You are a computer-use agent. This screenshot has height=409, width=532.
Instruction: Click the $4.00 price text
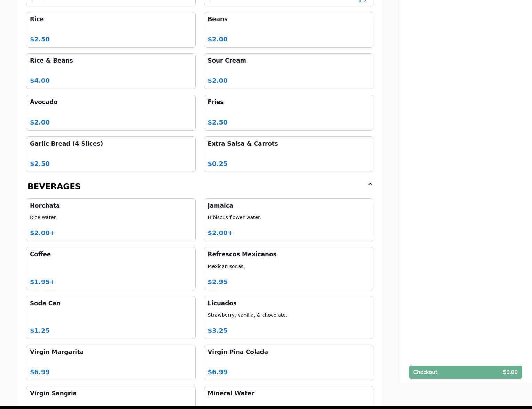pyautogui.click(x=40, y=81)
